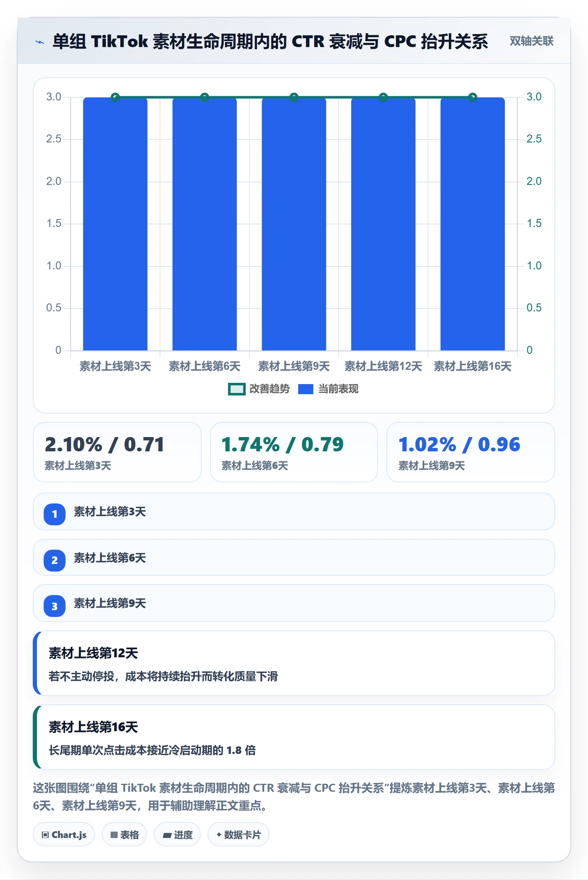Viewport: 588px width, 880px height.
Task: Click the bar for 素材上线第16天
Action: point(472,224)
